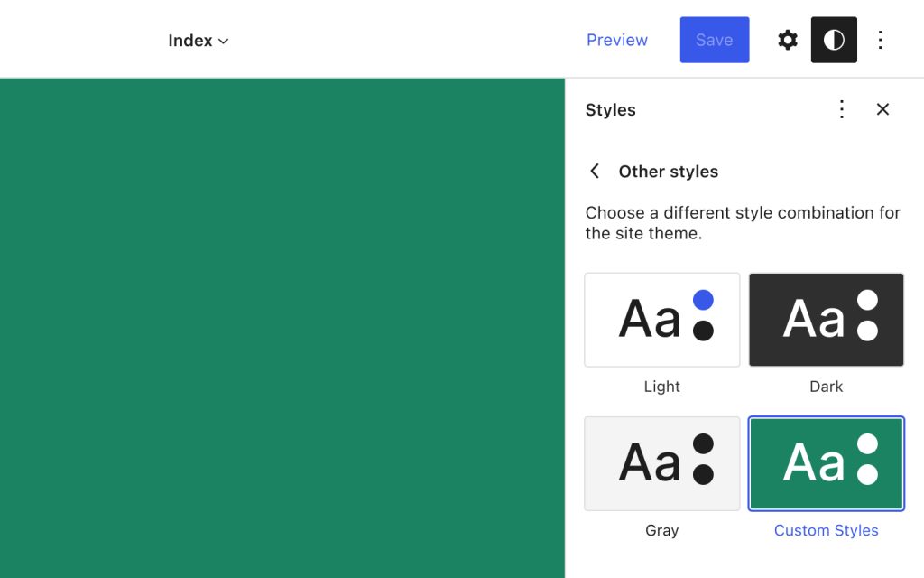Click the white Aa text in Dark preview
924x578 pixels.
pyautogui.click(x=814, y=319)
